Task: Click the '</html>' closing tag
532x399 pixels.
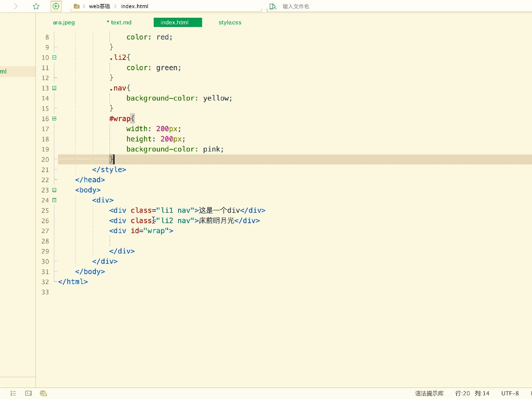Action: tap(73, 282)
